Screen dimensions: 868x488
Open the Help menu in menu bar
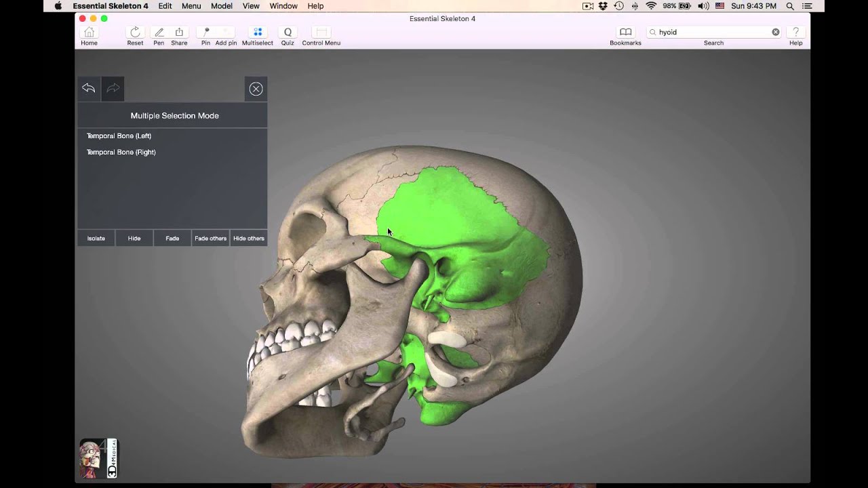[315, 6]
